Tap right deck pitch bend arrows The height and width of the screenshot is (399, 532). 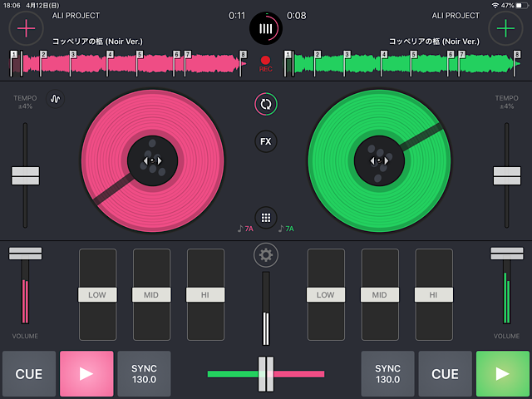click(379, 160)
